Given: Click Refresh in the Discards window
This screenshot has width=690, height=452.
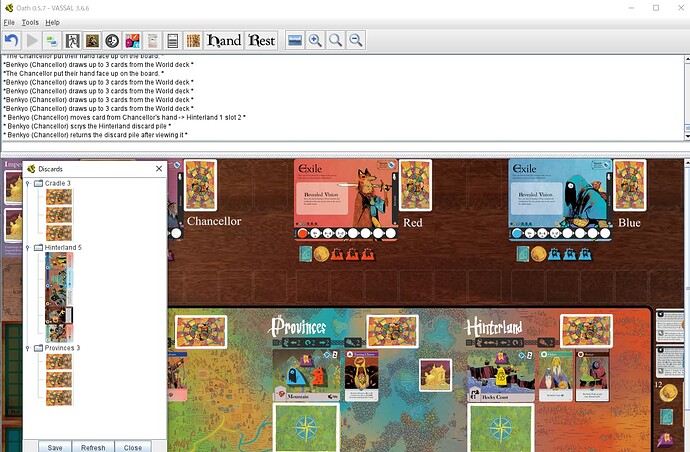Looking at the screenshot, I should (93, 447).
